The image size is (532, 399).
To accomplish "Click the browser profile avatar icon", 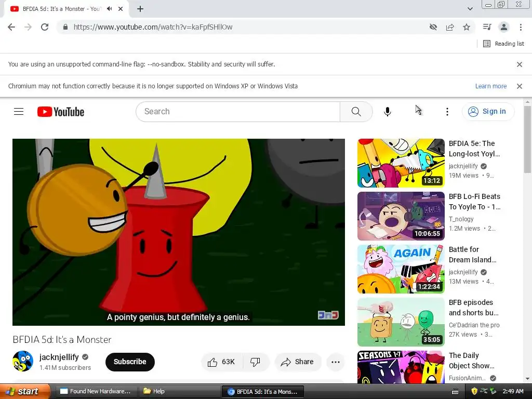I will tap(504, 27).
